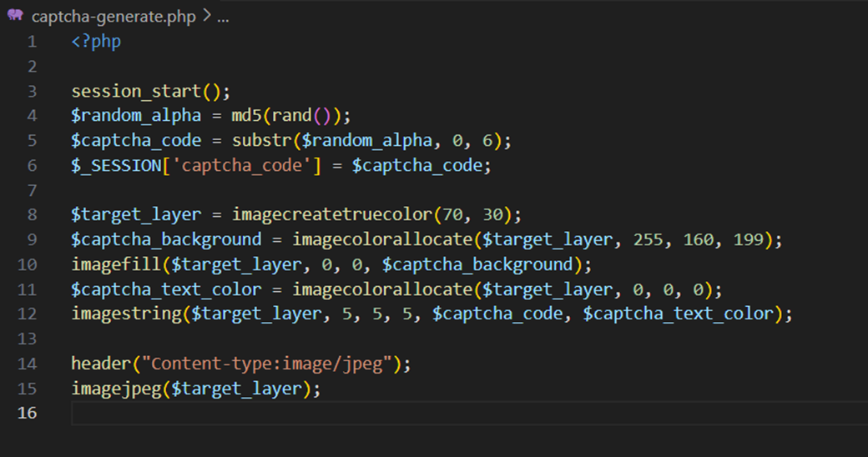
Task: Click line number 3 in gutter
Action: [x=32, y=91]
